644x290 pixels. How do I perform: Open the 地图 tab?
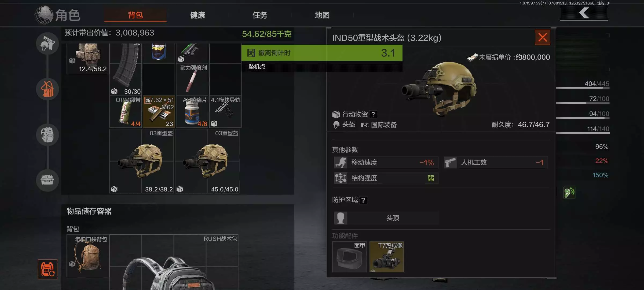pos(322,15)
